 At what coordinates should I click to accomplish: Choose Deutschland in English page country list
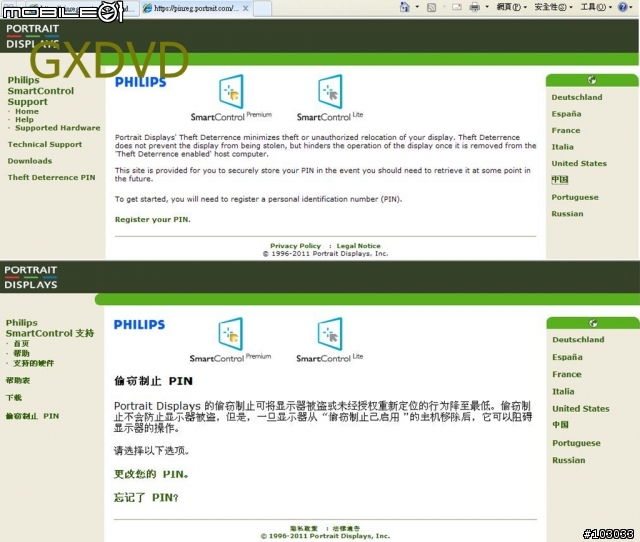(577, 97)
